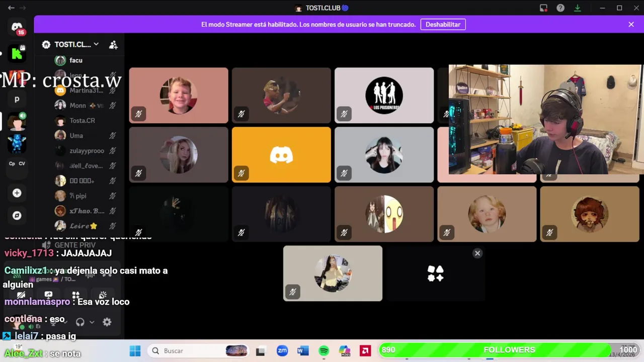Click the back arrow in the title bar

point(11,8)
